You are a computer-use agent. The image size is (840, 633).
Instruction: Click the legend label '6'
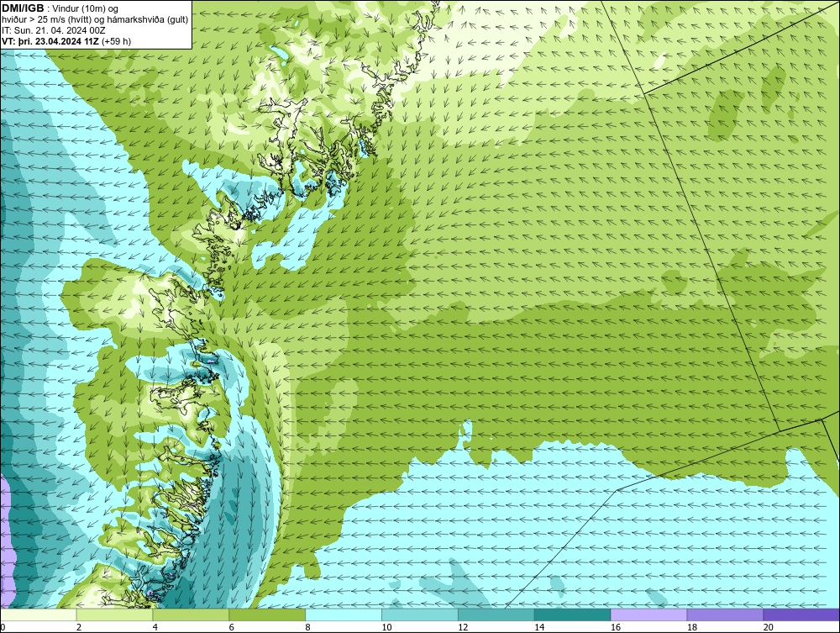232,627
